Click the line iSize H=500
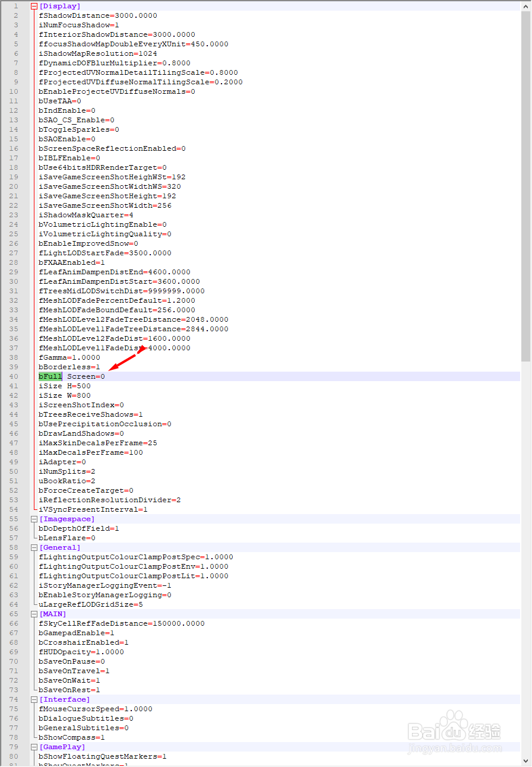 [x=65, y=386]
